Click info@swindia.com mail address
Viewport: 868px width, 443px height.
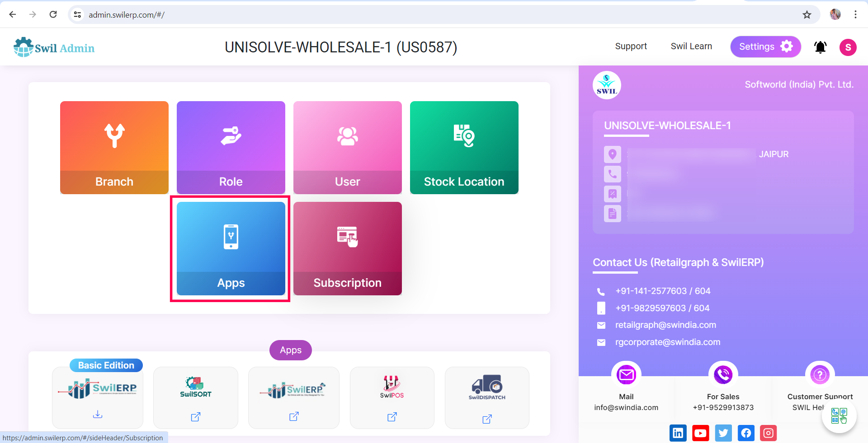click(626, 407)
